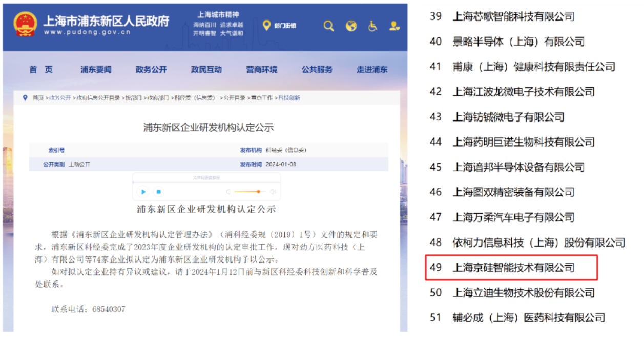
Task: Open the 公共服务 navigation item
Action: point(317,69)
